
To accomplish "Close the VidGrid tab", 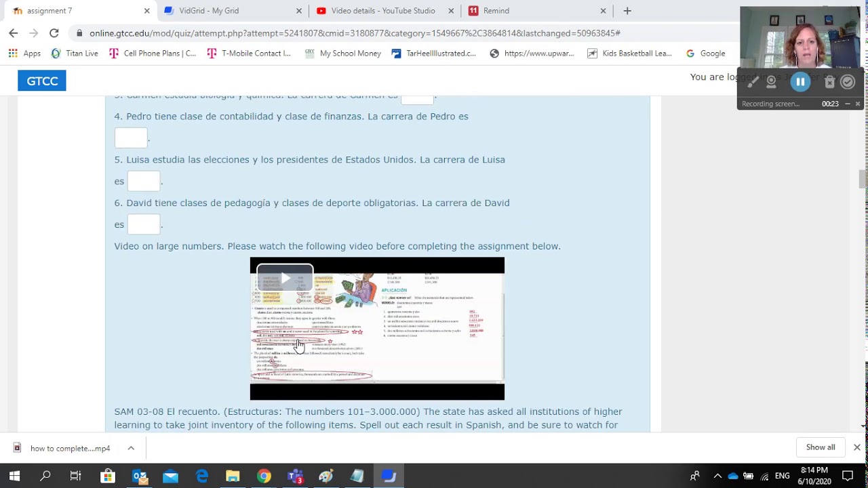I will 299,11.
